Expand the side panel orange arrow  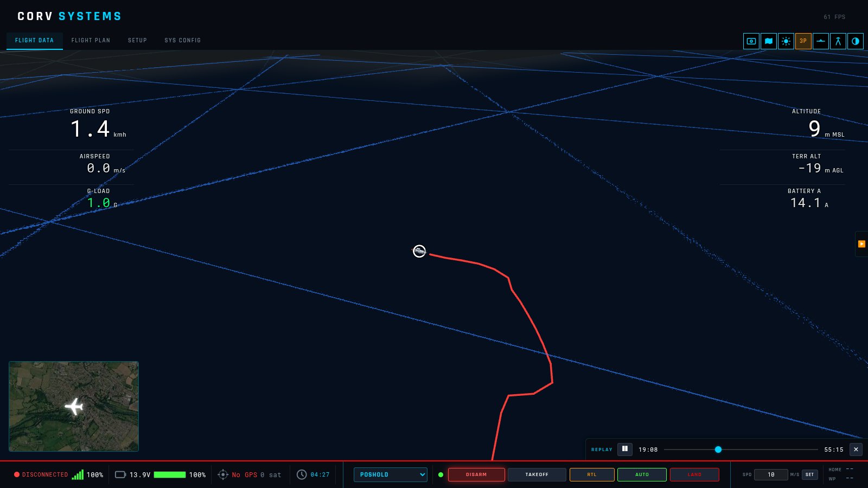point(861,244)
